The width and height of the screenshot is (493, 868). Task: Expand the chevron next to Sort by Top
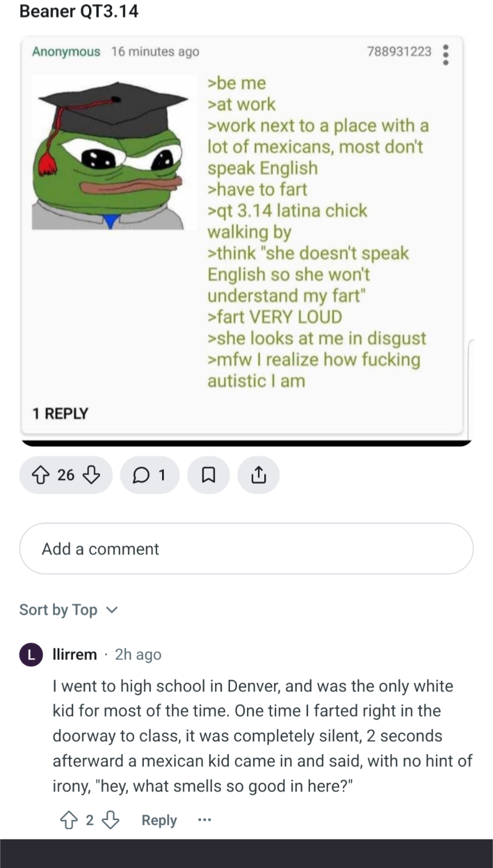point(112,610)
